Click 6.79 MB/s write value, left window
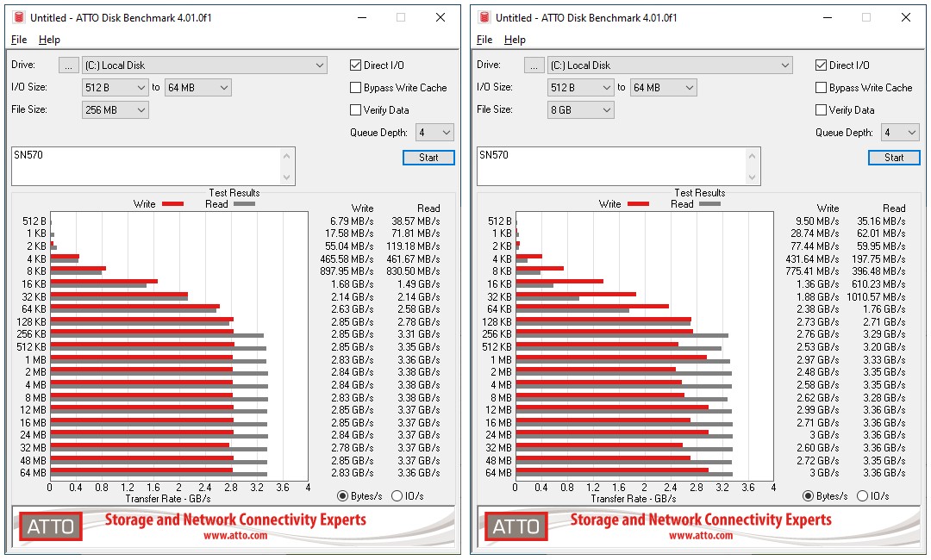This screenshot has height=560, width=931. click(352, 221)
